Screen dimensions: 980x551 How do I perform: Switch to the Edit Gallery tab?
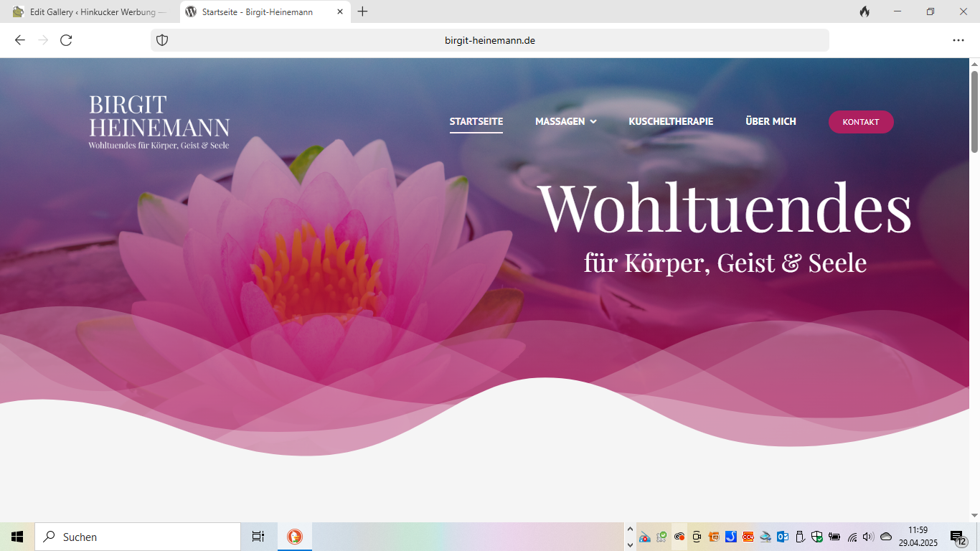pyautogui.click(x=90, y=11)
